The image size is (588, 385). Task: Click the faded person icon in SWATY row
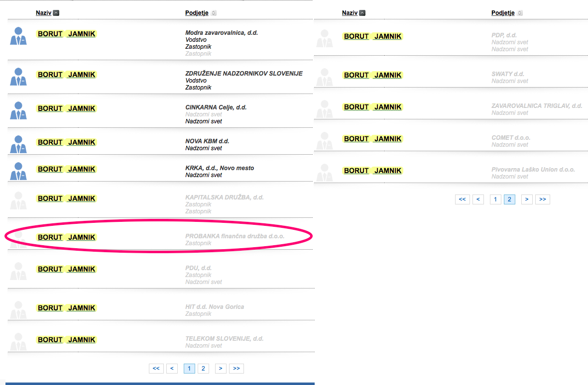[x=325, y=77]
